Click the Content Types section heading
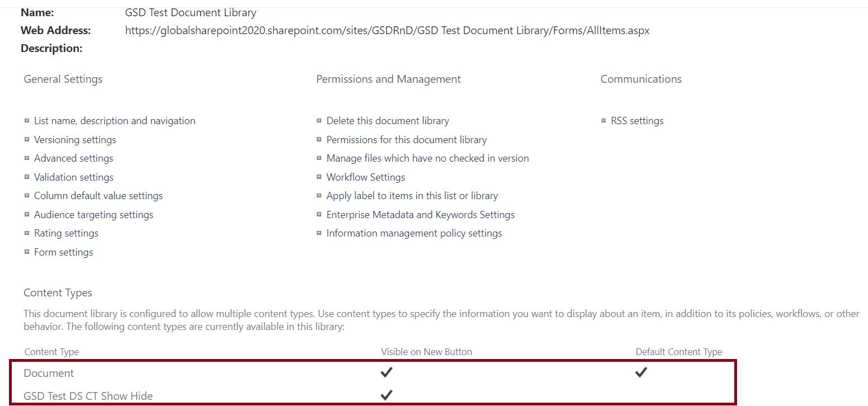Screen dimensions: 868x406 click(58, 293)
